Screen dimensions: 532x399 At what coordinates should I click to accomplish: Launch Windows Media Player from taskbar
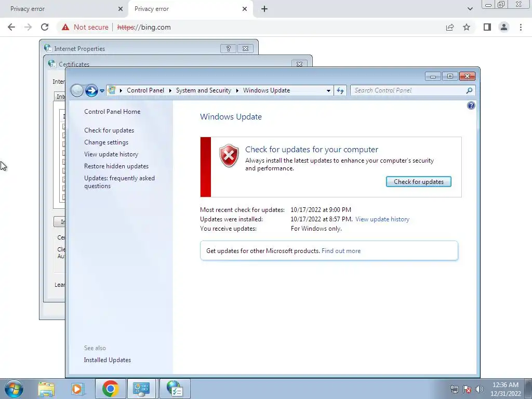pyautogui.click(x=78, y=389)
